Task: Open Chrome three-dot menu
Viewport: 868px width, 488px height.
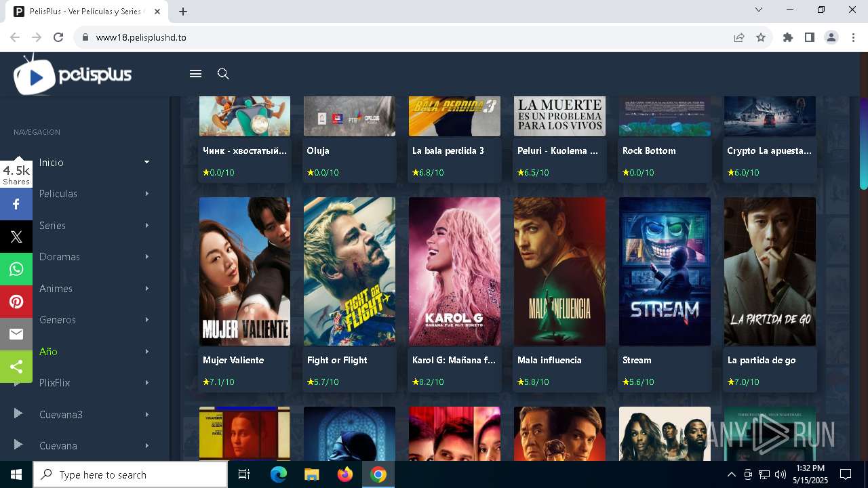Action: click(853, 37)
